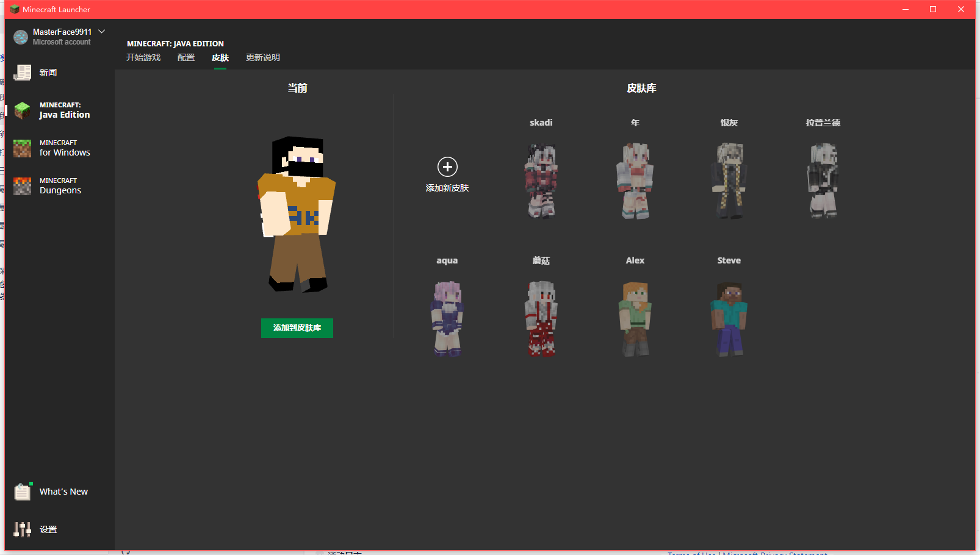Open the 设置 settings sliders icon
This screenshot has height=555, width=980.
23,529
